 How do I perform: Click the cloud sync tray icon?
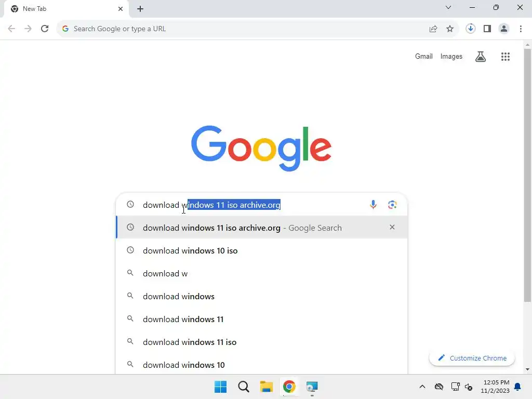(x=439, y=387)
